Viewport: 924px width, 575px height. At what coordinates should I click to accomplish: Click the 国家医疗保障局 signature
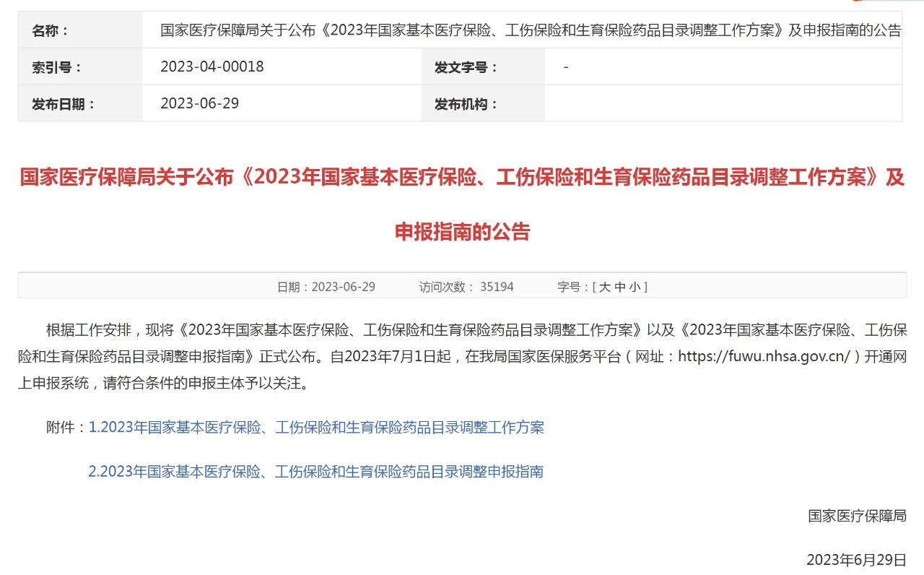click(857, 516)
